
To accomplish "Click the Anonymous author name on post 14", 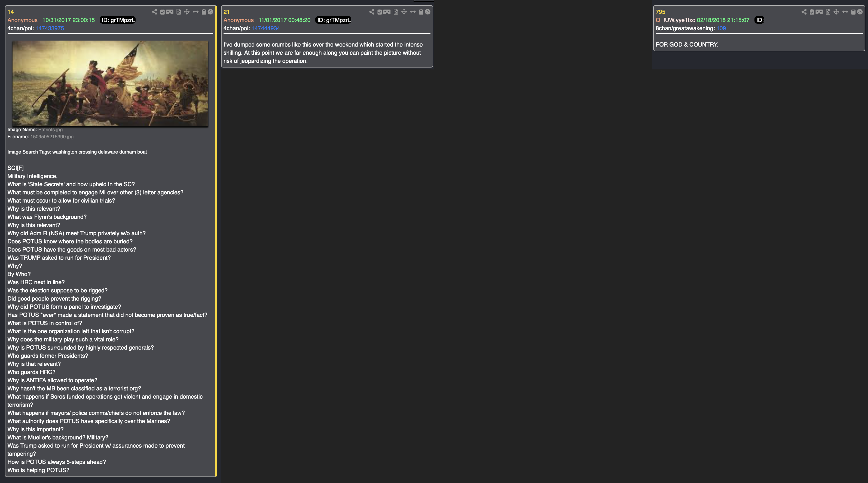I will tap(23, 20).
